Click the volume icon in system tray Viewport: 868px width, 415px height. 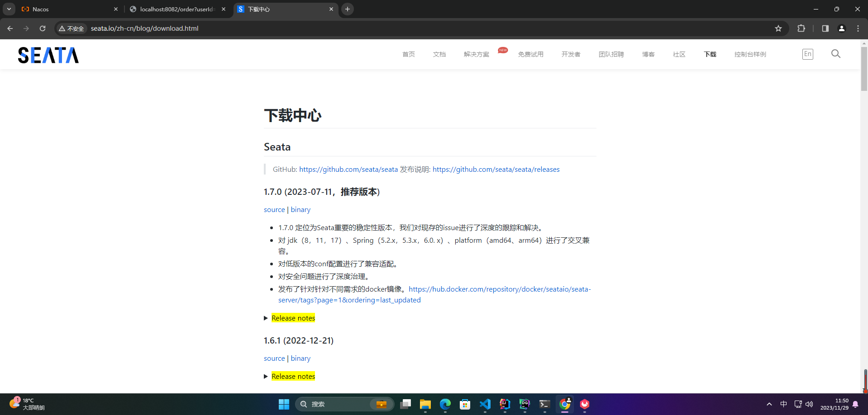point(809,404)
